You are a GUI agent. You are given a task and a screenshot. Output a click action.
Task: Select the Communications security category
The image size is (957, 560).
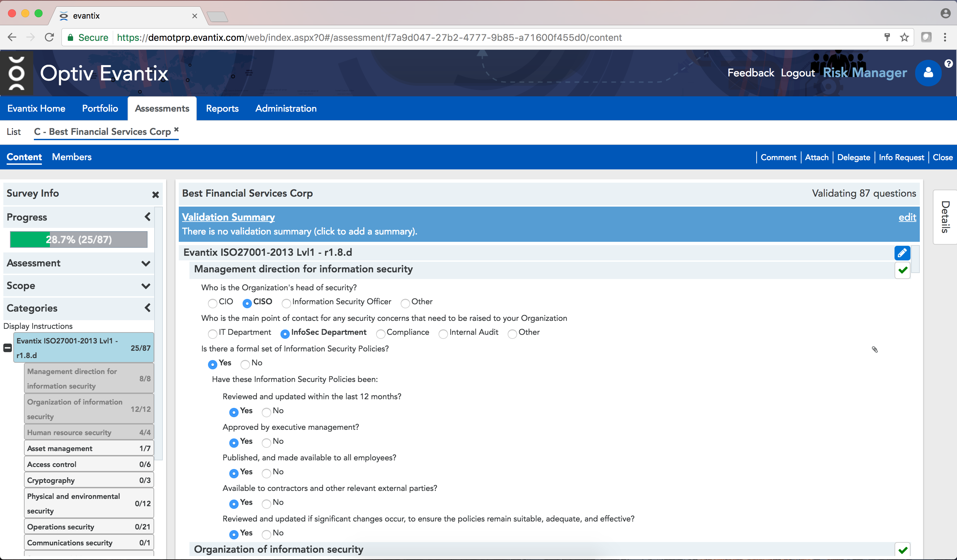pos(89,542)
